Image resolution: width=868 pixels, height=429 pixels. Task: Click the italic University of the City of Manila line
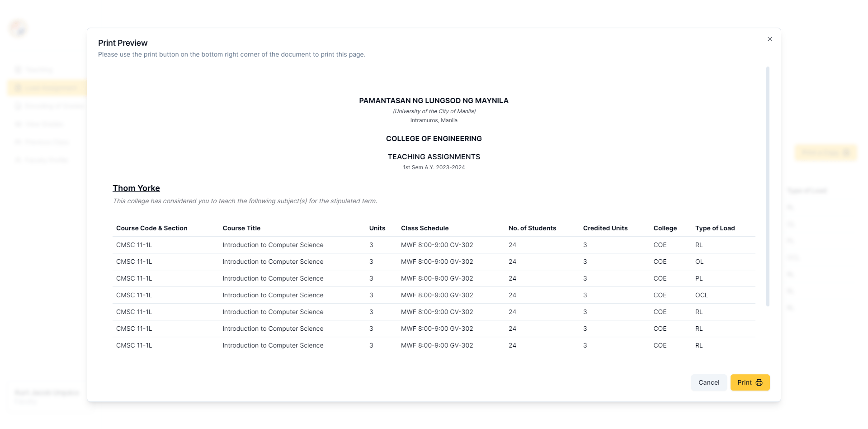coord(434,111)
